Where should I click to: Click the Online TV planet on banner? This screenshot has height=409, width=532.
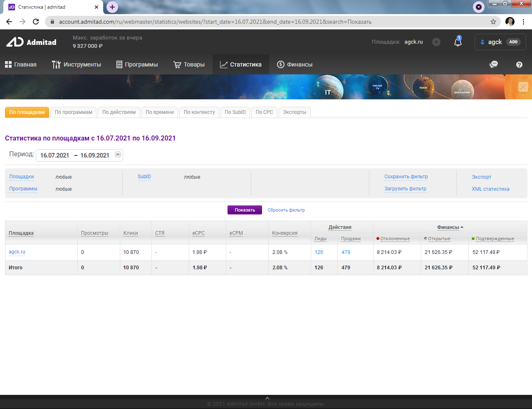click(x=378, y=86)
